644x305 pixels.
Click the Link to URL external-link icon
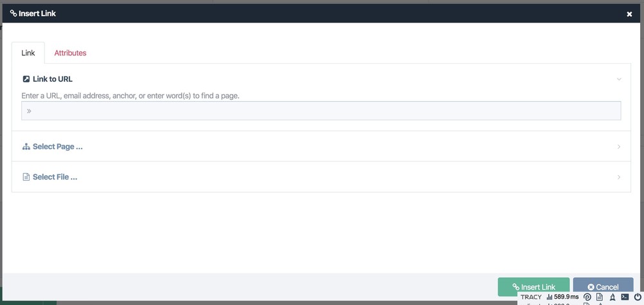click(26, 79)
